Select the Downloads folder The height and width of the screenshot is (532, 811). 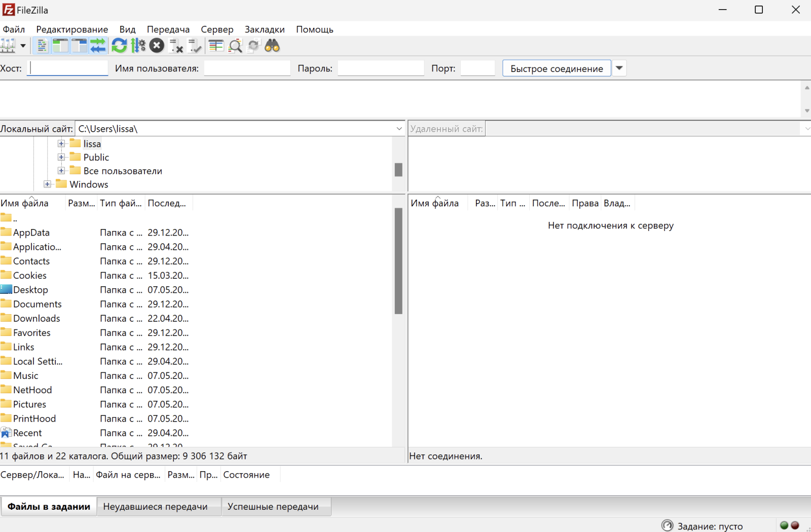pyautogui.click(x=30, y=318)
